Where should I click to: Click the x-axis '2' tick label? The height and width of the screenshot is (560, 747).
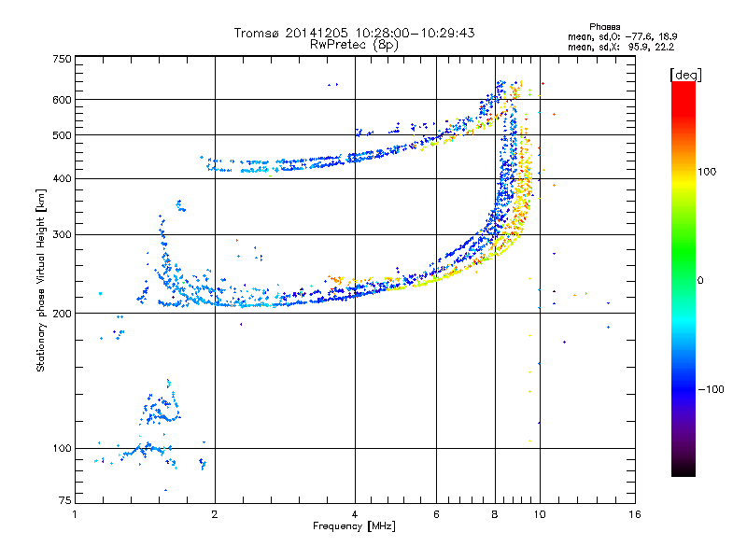coord(215,514)
